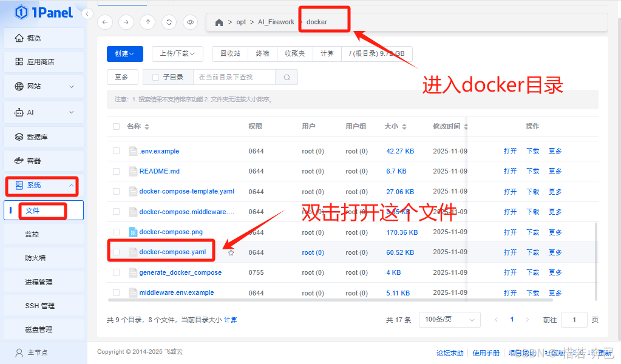Viewport: 621px width, 364px height.
Task: Click the 计算 link after 当前目录大小
Action: point(231,320)
